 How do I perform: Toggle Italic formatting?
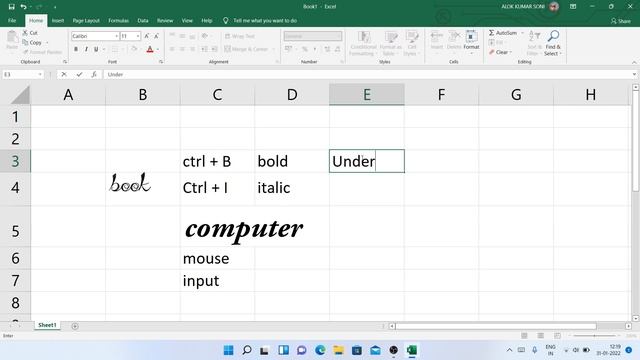(x=86, y=49)
